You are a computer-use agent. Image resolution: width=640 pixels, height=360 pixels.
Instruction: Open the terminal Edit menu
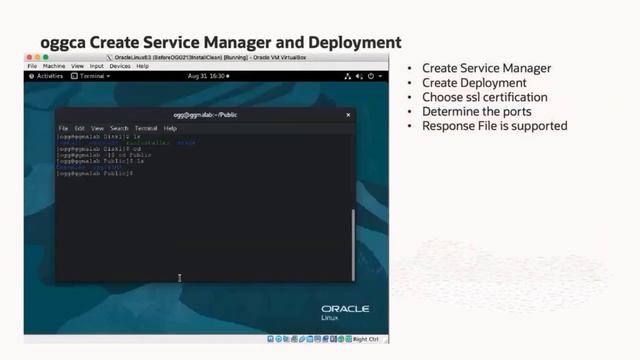point(79,128)
